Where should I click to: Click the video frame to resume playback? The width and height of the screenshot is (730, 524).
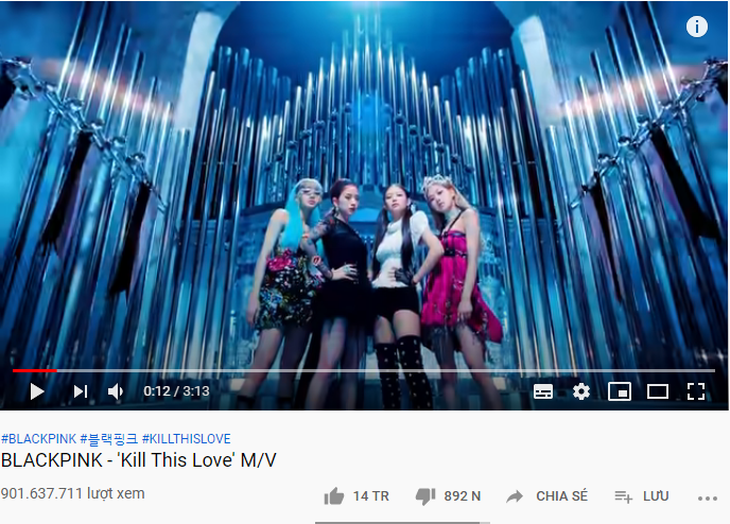click(364, 186)
